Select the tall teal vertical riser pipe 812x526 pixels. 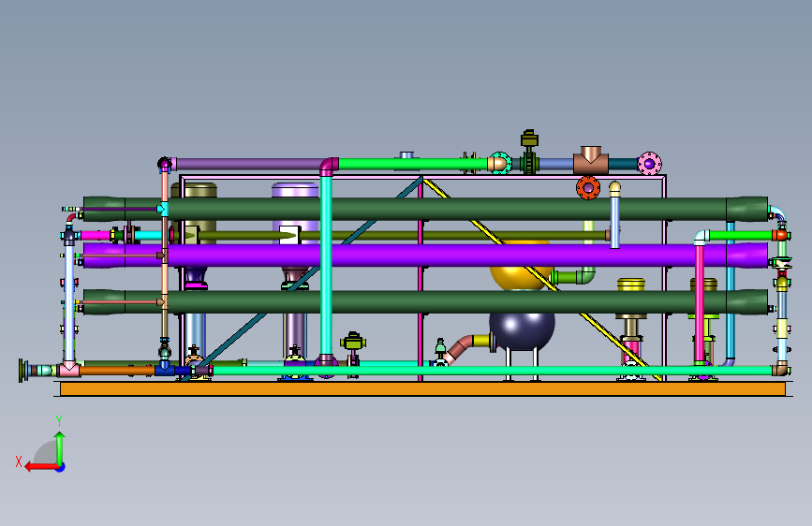(326, 266)
